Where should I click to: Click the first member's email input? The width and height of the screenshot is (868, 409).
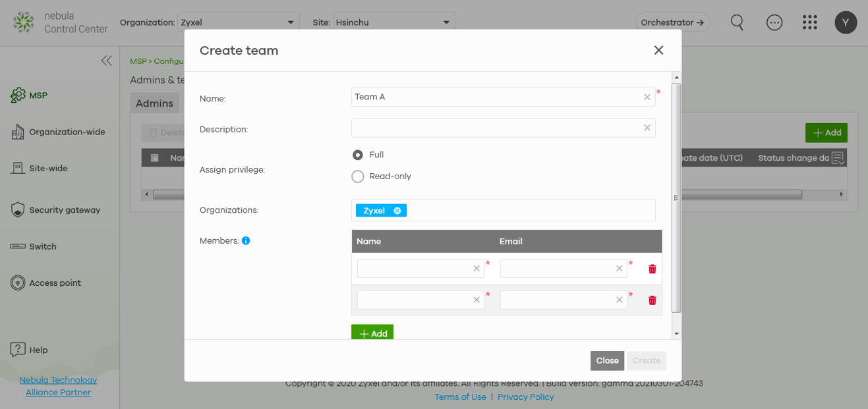tap(564, 269)
